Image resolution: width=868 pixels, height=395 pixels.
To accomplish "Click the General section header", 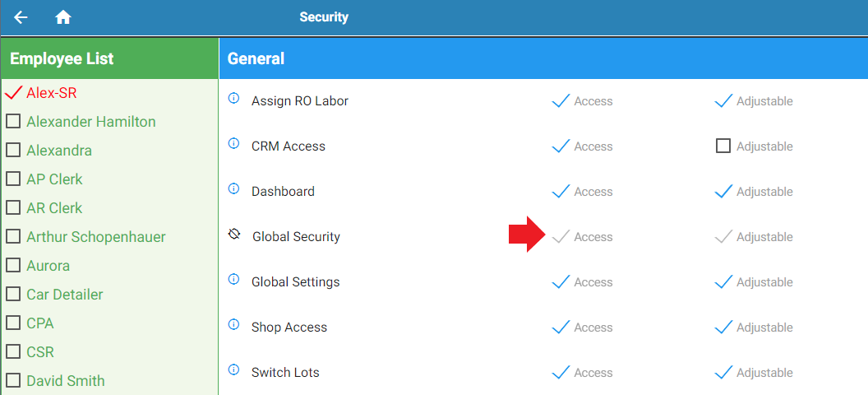I will [256, 58].
